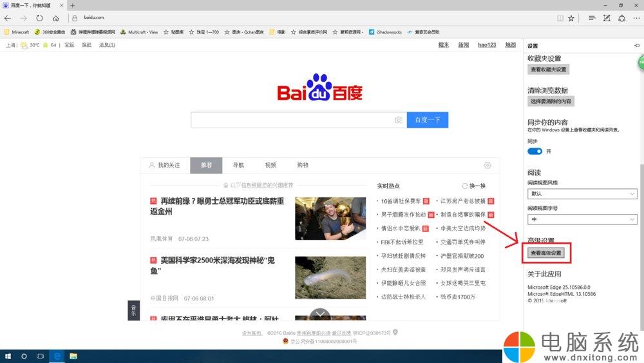Make a web note pen icon
Image resolution: width=644 pixels, height=363 pixels.
point(607,18)
